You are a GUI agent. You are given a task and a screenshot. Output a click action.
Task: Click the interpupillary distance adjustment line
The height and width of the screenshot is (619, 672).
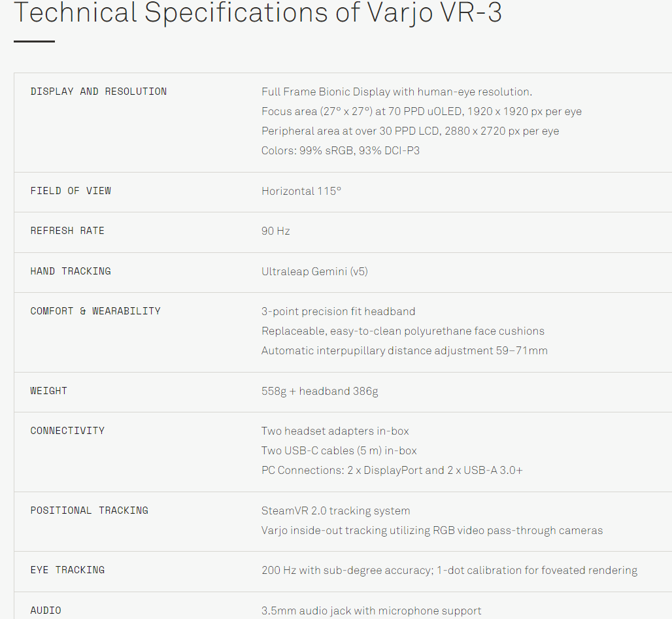pyautogui.click(x=405, y=350)
